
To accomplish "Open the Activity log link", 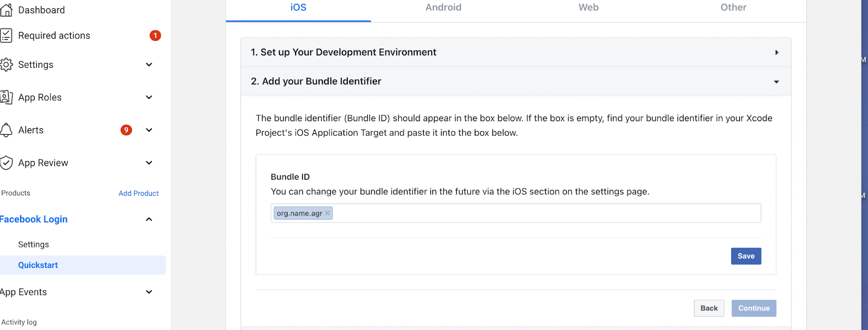I will (x=19, y=322).
